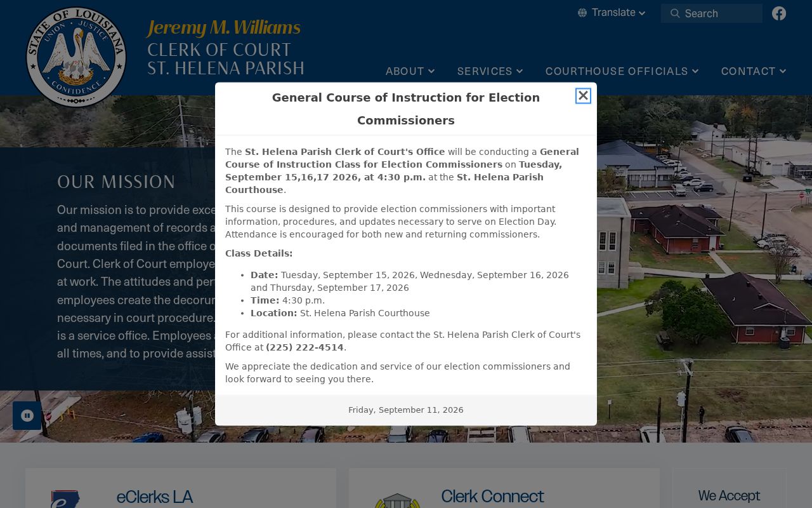This screenshot has width=812, height=508.
Task: Close the Election Commissioners notice dialog
Action: coord(583,95)
